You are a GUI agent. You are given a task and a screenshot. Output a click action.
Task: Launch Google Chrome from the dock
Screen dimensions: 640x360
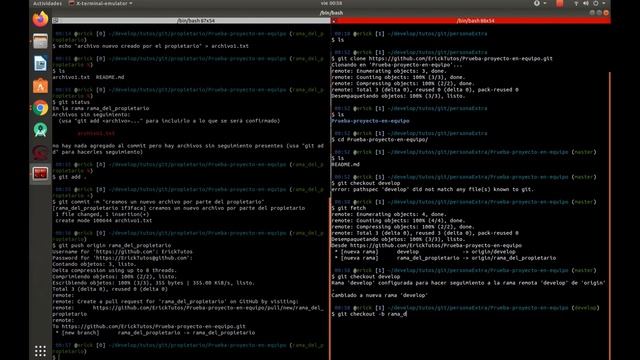point(40,108)
